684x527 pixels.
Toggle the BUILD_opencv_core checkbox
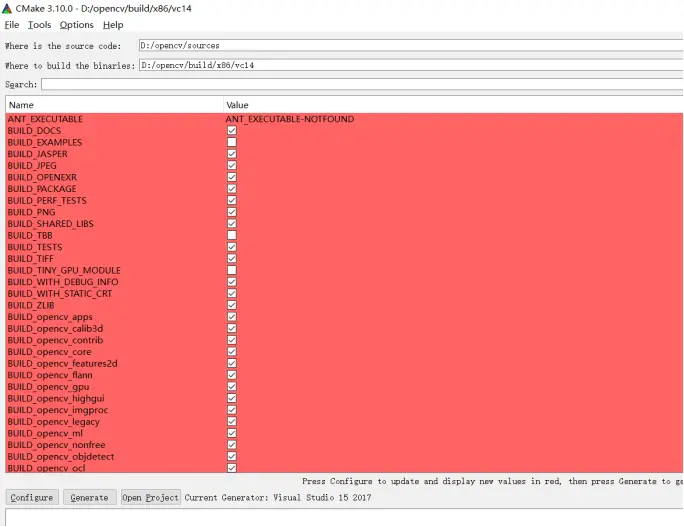[x=232, y=352]
